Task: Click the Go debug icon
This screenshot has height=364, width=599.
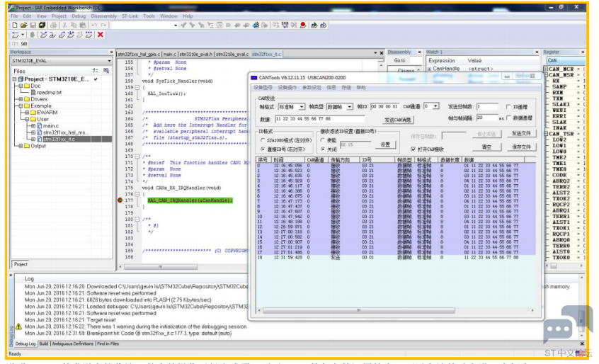Action: (89, 35)
